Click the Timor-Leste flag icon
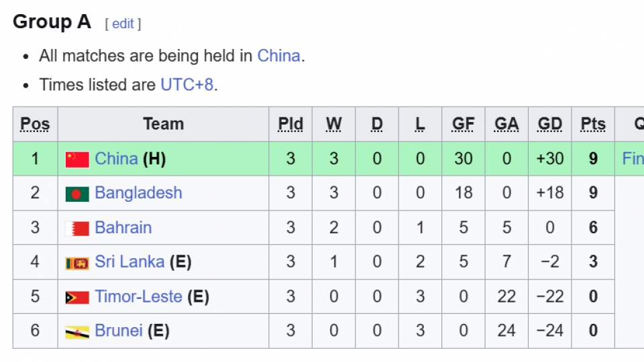644x362 pixels. 77,298
